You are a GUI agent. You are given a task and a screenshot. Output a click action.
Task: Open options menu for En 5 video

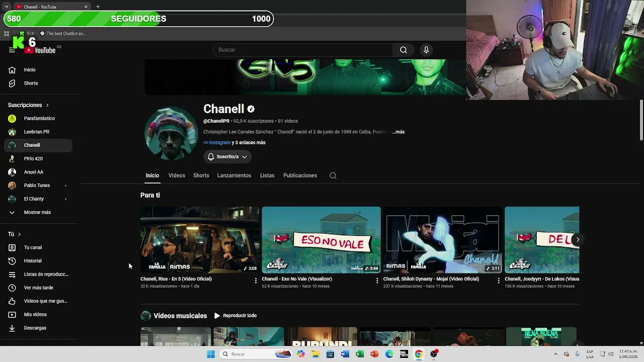pyautogui.click(x=256, y=281)
